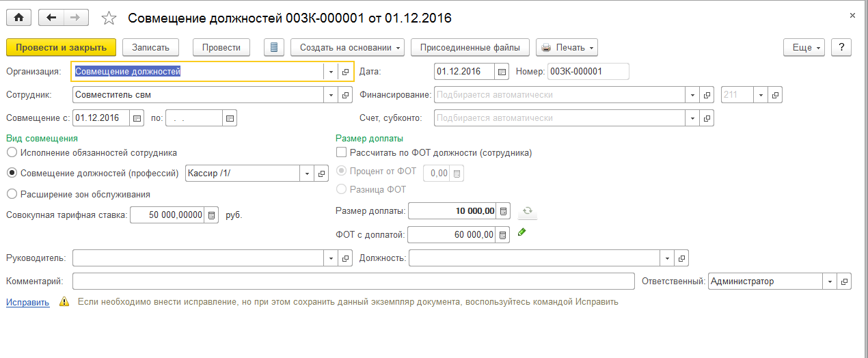The image size is (868, 358).
Task: Expand the Организация dropdown arrow
Action: 331,72
